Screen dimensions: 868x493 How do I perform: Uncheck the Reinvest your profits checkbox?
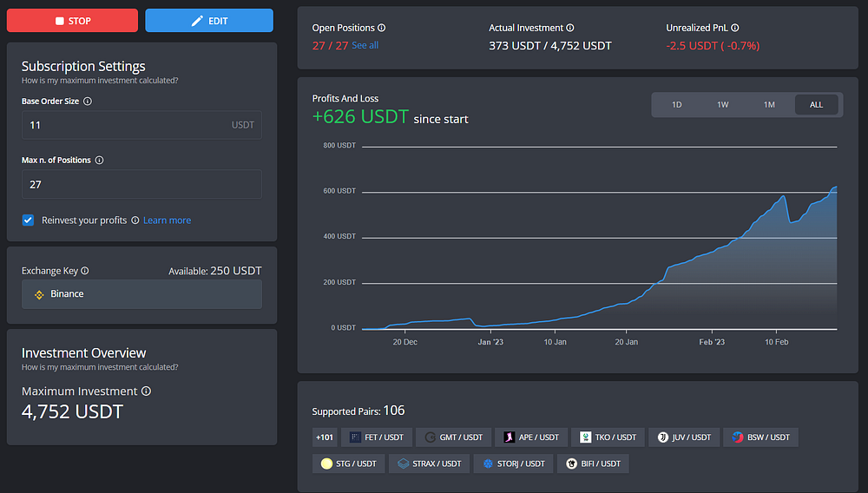click(x=29, y=220)
